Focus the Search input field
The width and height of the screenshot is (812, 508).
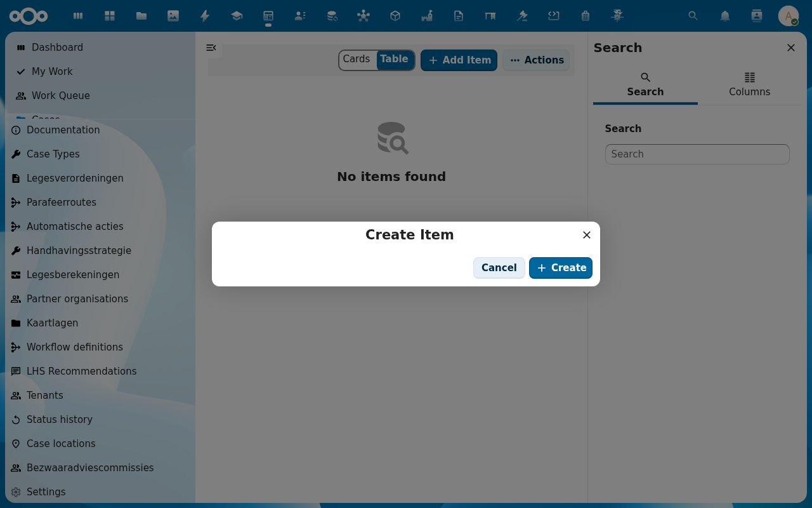[x=697, y=154]
